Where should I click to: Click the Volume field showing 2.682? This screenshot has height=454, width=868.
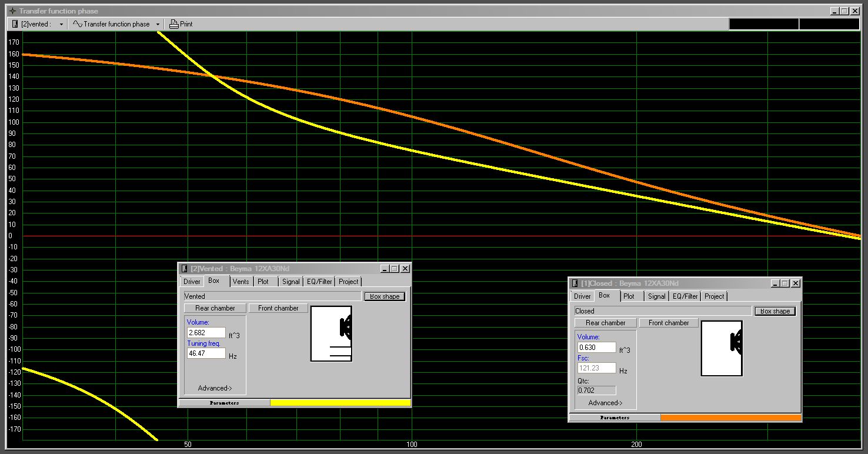(206, 333)
